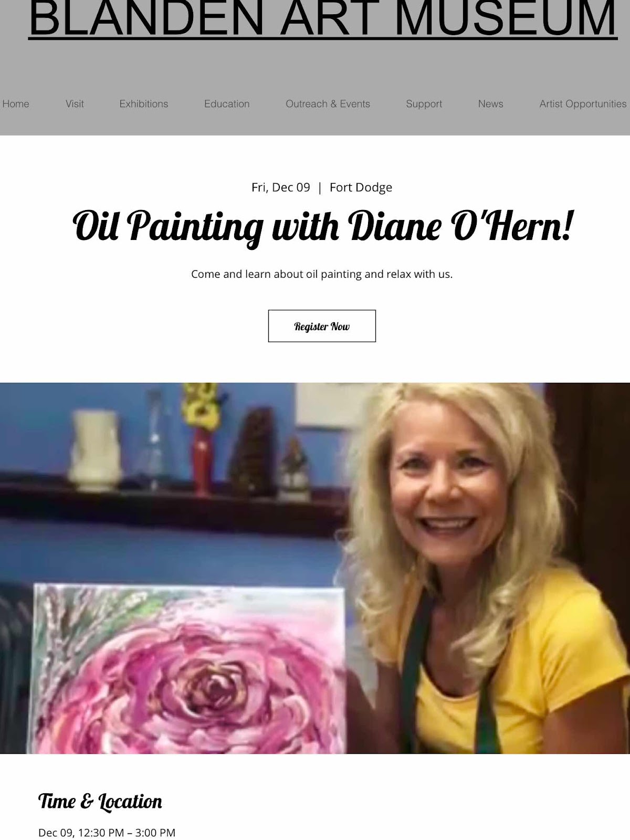Click the photo of Diane with her painting
Screen dimensions: 630x840
tap(315, 568)
